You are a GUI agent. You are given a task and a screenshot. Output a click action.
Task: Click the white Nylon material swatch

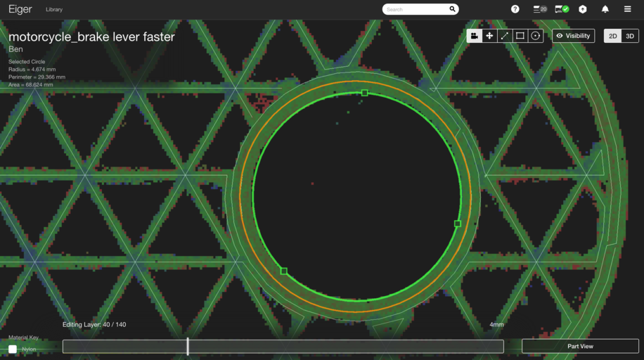tap(13, 349)
